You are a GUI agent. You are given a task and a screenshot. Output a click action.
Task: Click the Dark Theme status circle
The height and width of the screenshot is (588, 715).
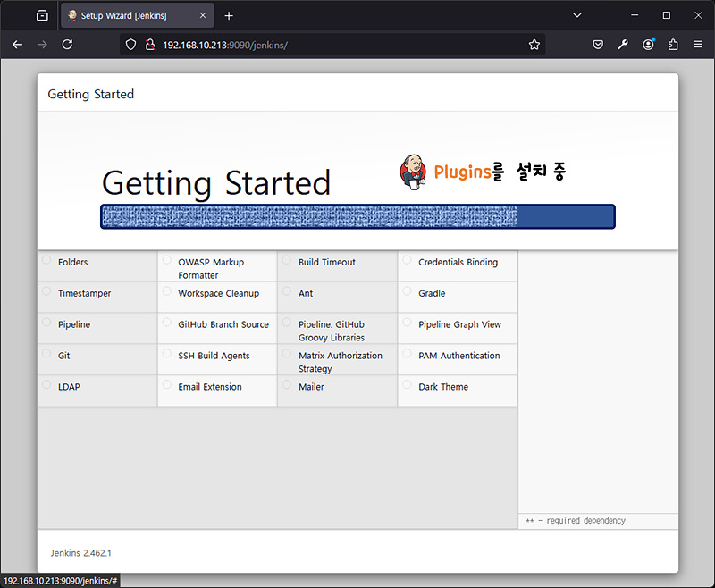(x=408, y=384)
